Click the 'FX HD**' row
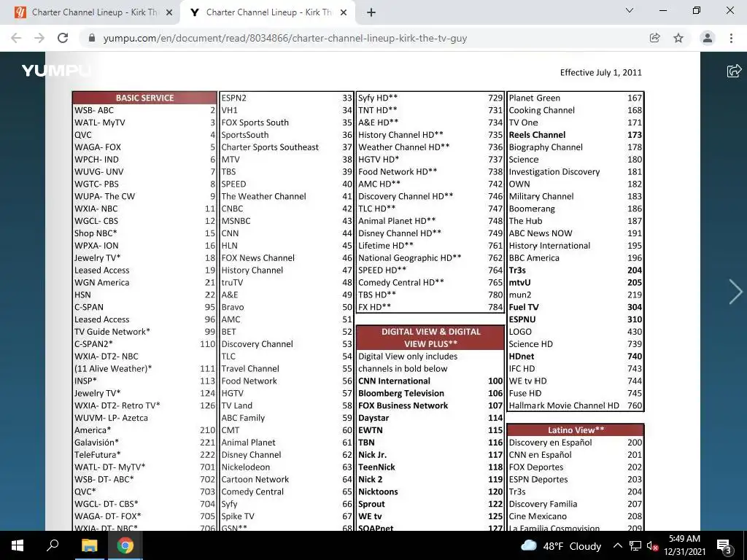 click(x=430, y=307)
